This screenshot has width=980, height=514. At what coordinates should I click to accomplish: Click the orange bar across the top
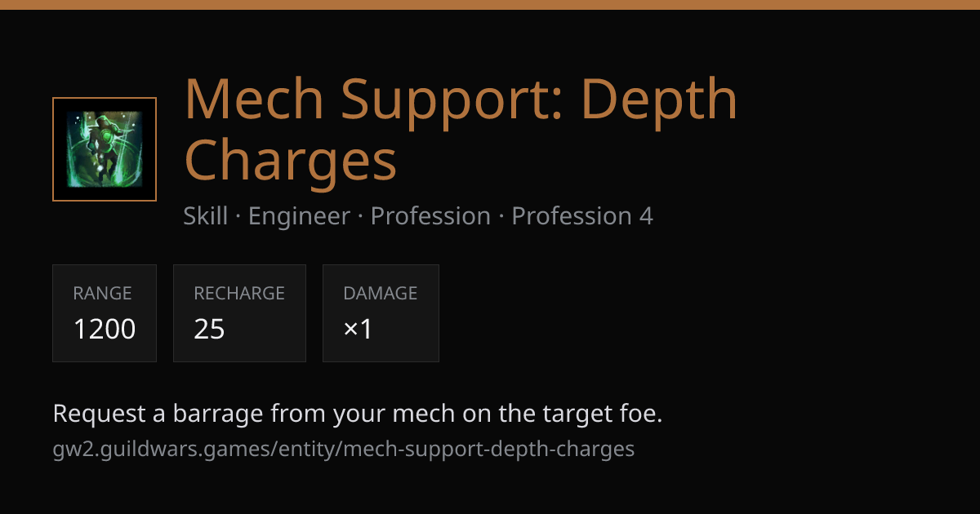click(490, 5)
